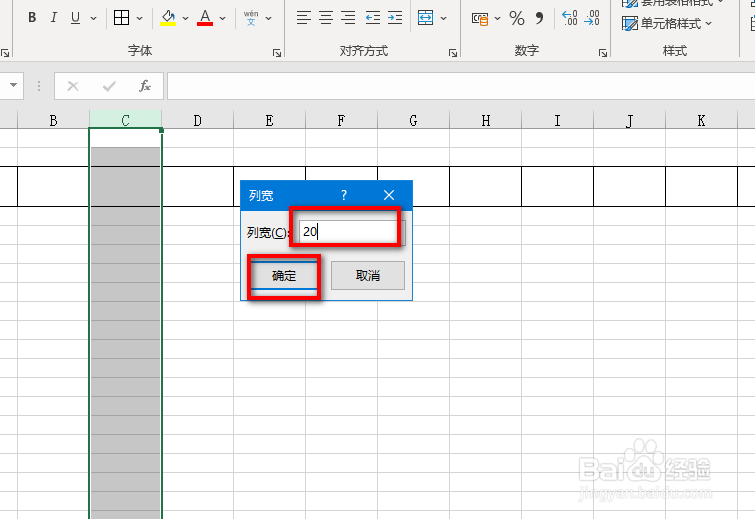Toggle bold formatting
The image size is (755, 519).
click(32, 18)
